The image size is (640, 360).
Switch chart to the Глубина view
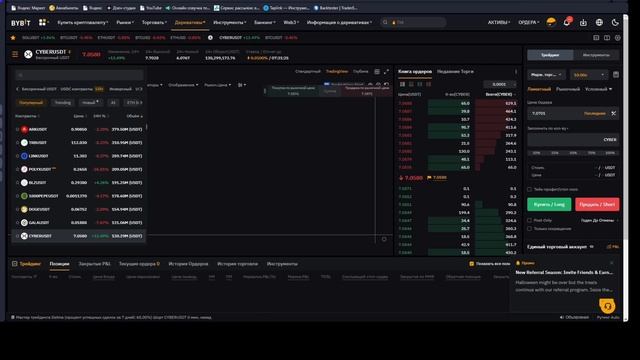(x=360, y=71)
